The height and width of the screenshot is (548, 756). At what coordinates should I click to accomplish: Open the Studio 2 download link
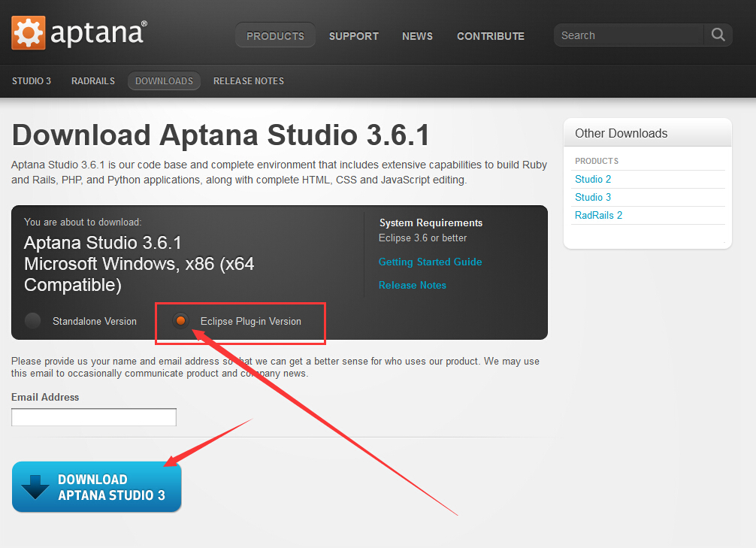593,179
